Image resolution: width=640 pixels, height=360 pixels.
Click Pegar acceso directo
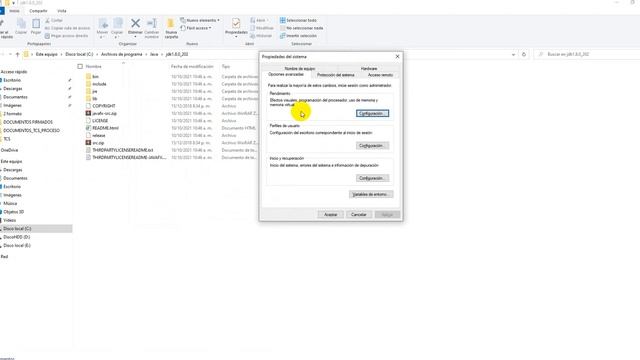coord(66,36)
